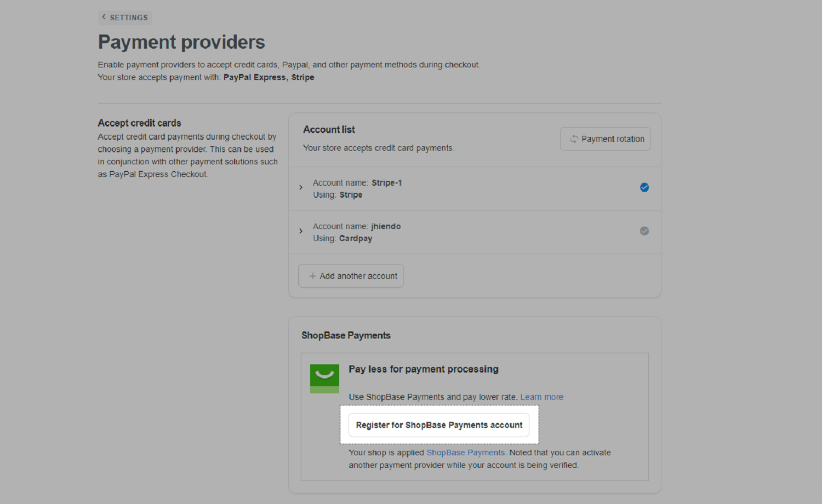Screen dimensions: 822x504
Task: Toggle the grey checkmark for jhiendo account
Action: pos(644,231)
